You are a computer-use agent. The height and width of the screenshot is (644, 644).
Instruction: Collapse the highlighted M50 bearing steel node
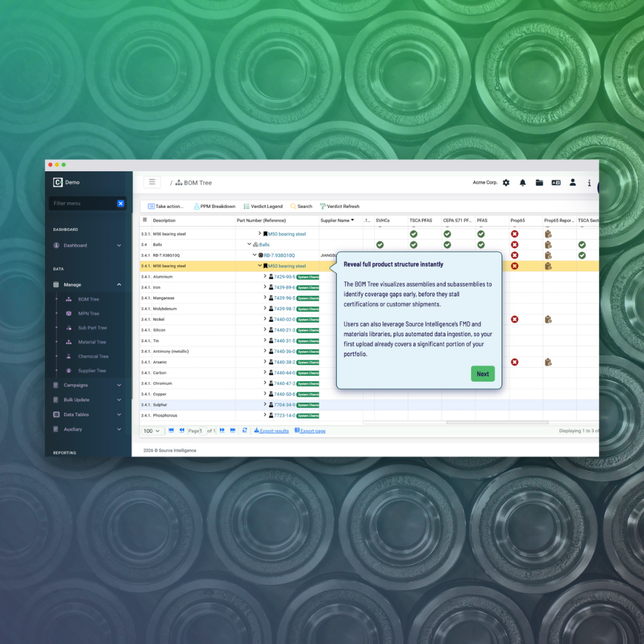pyautogui.click(x=260, y=265)
